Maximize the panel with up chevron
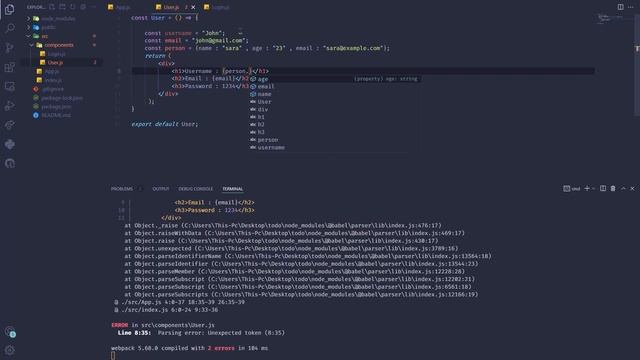 [x=623, y=189]
